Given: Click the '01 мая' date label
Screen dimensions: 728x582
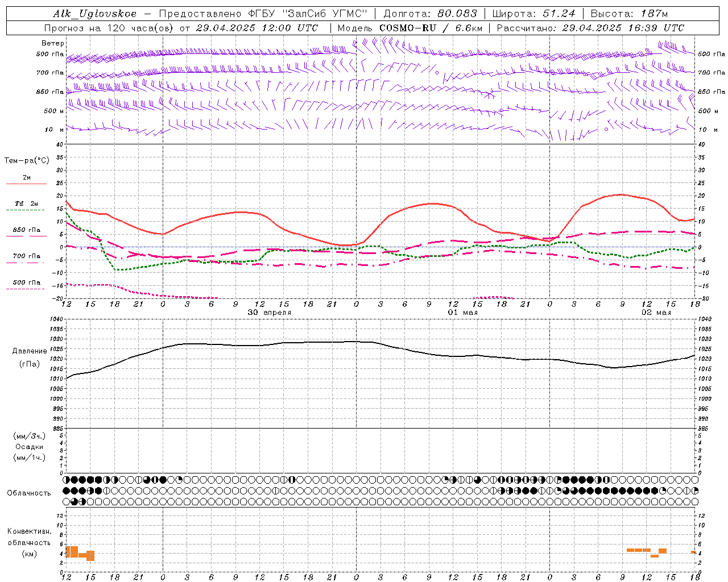Looking at the screenshot, I should point(463,313).
